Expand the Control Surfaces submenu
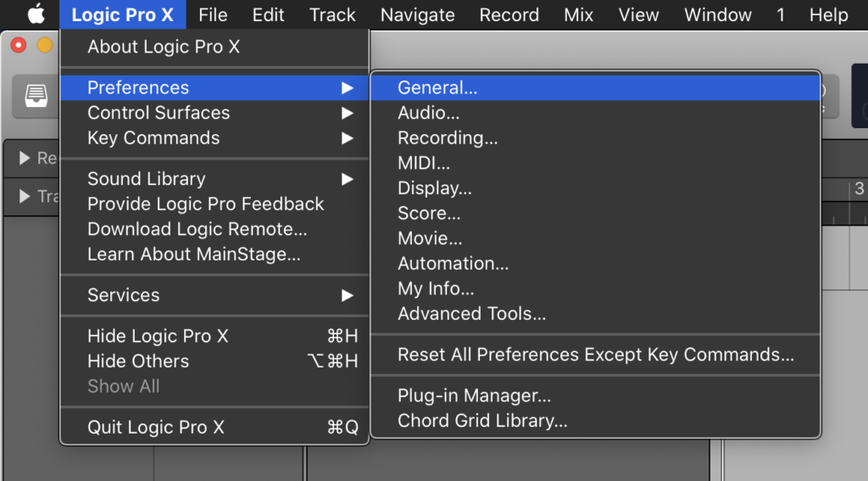 pos(214,113)
